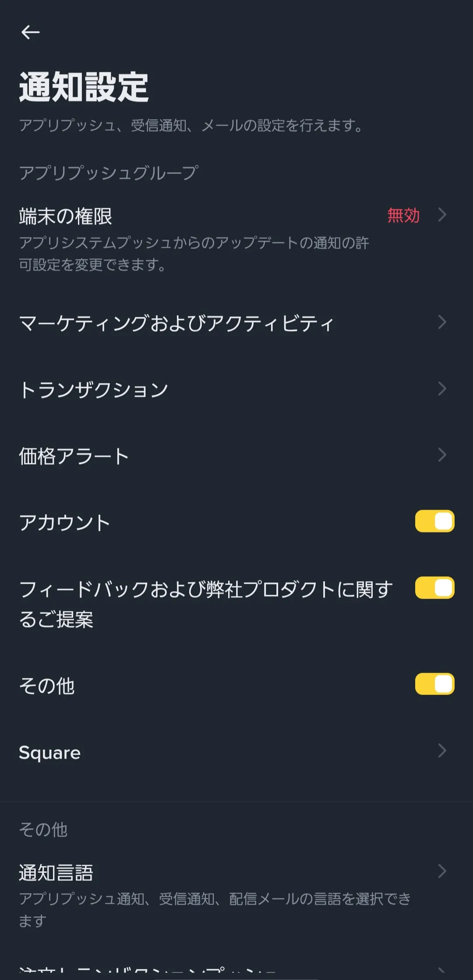Toggle the アカウント notification switch
This screenshot has height=980, width=473.
click(434, 521)
